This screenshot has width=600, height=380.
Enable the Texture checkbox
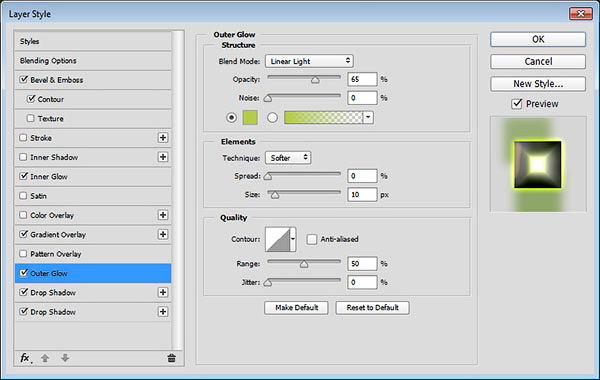pos(31,118)
